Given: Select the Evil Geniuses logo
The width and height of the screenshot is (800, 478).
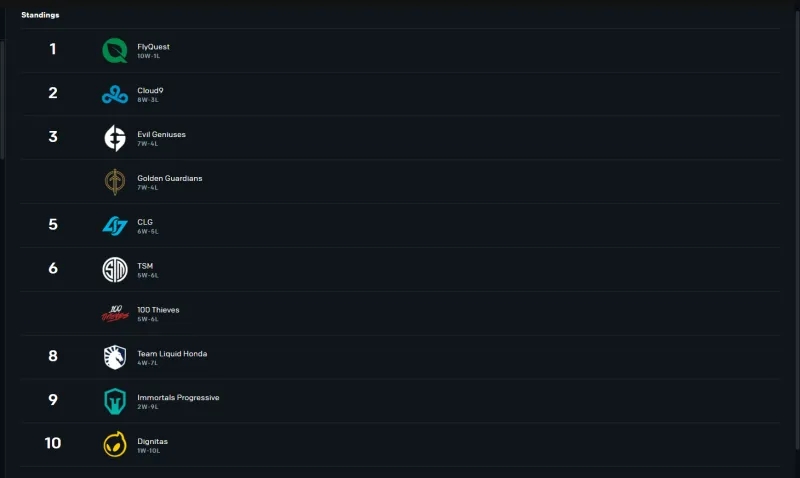Looking at the screenshot, I should tap(115, 138).
